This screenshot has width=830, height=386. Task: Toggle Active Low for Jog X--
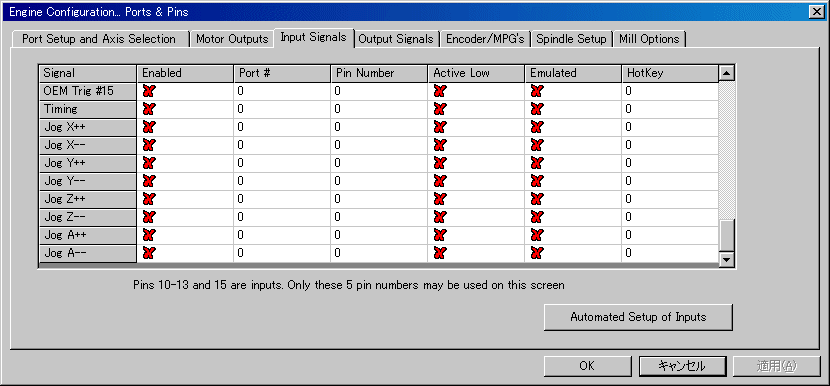(x=440, y=145)
